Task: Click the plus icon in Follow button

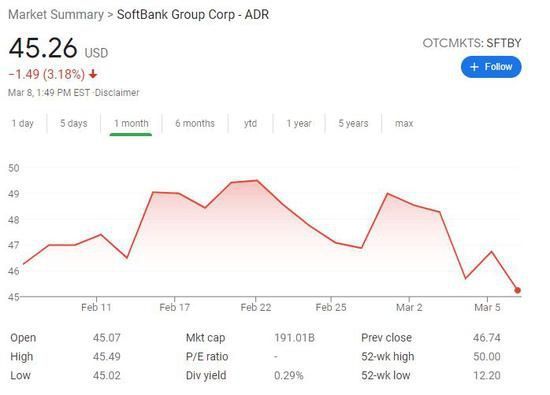Action: tap(474, 67)
